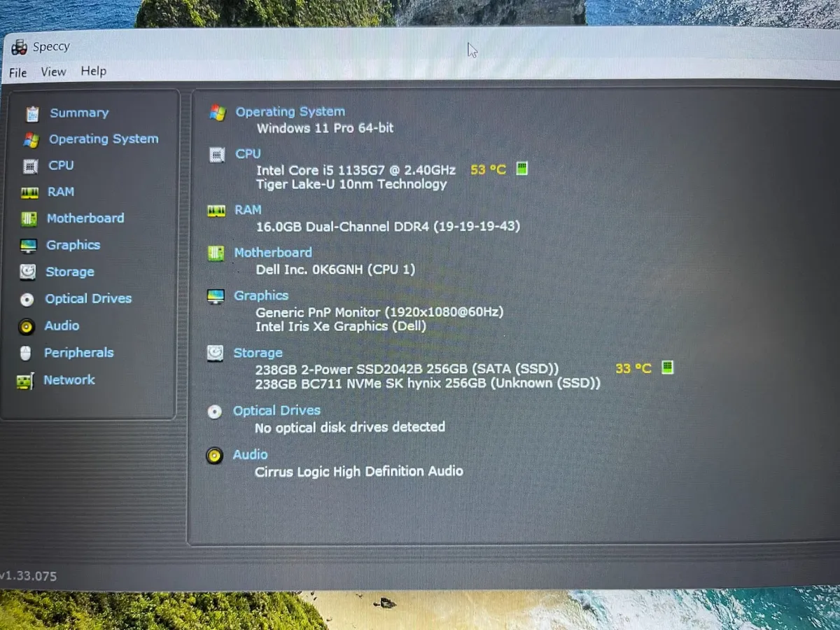The image size is (840, 630).
Task: Open the View menu
Action: click(x=53, y=71)
